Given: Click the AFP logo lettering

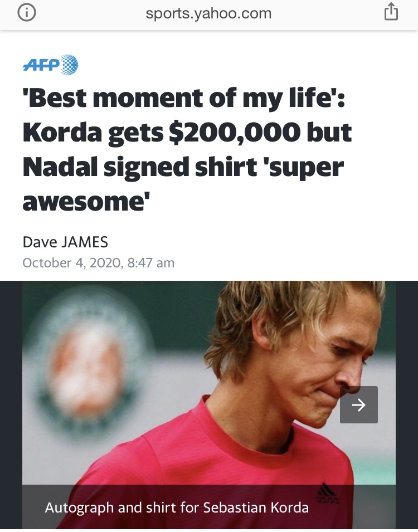Looking at the screenshot, I should (41, 65).
